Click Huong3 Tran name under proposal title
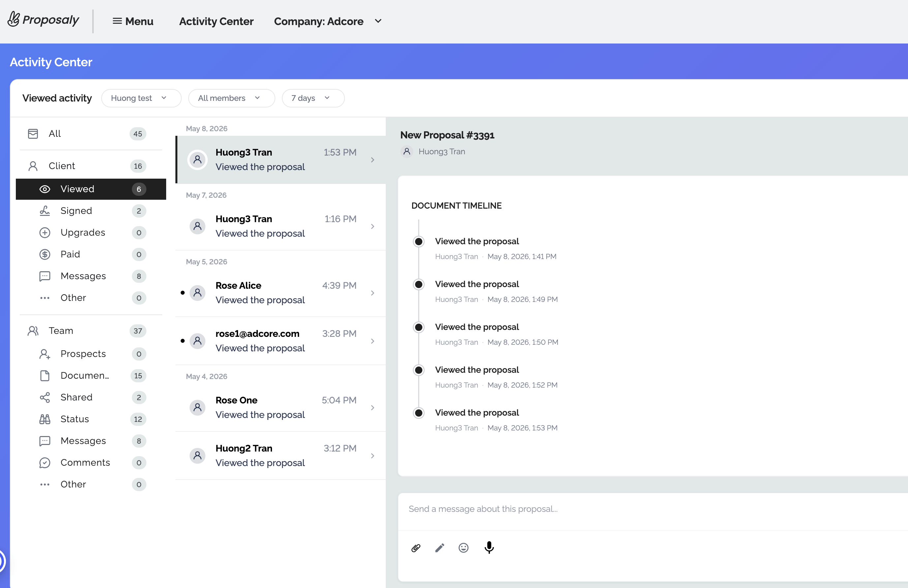908x588 pixels. tap(442, 151)
